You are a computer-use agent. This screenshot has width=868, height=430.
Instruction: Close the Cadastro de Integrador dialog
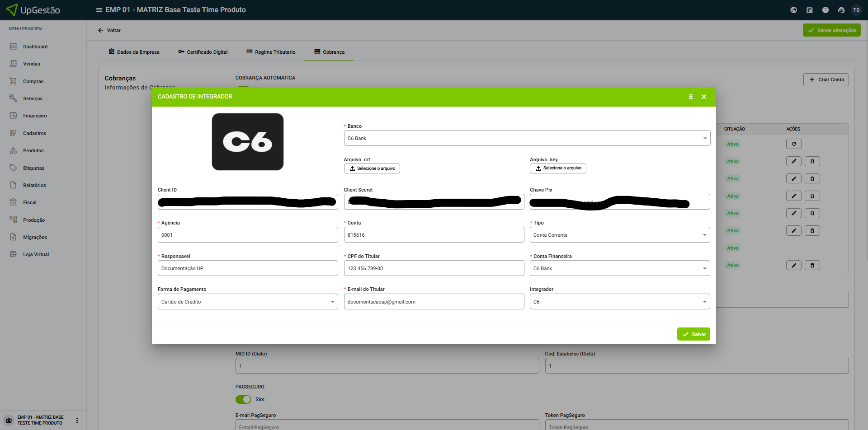704,97
